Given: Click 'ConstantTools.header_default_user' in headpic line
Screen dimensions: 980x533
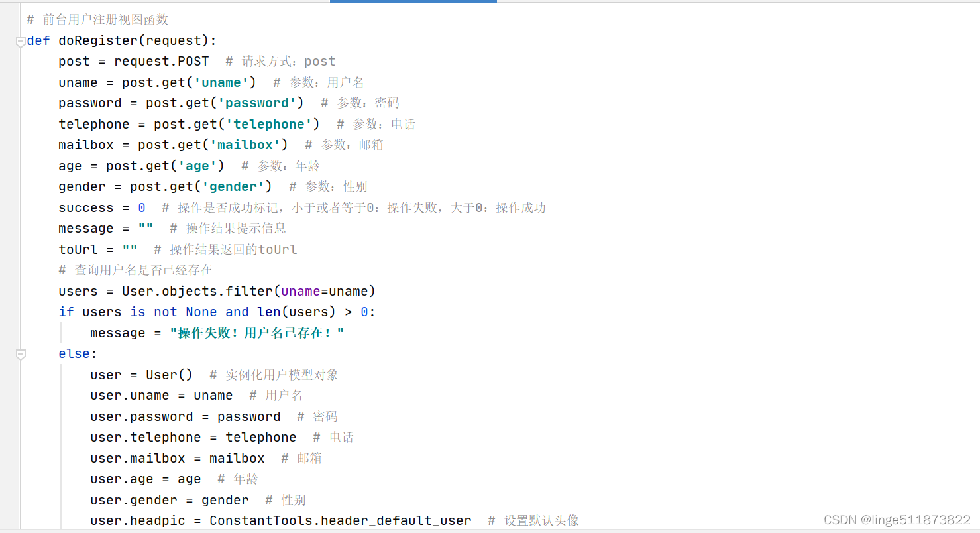Looking at the screenshot, I should (341, 520).
